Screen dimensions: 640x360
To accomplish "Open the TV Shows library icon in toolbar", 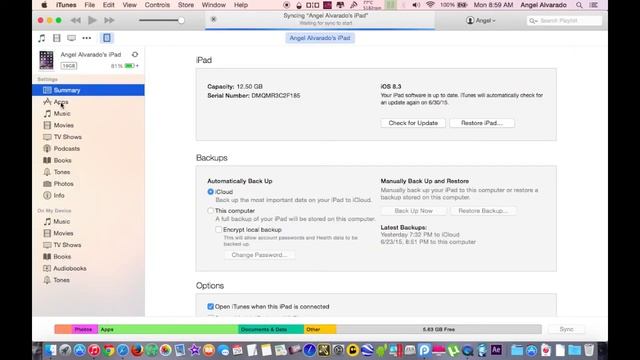I will click(x=71, y=38).
